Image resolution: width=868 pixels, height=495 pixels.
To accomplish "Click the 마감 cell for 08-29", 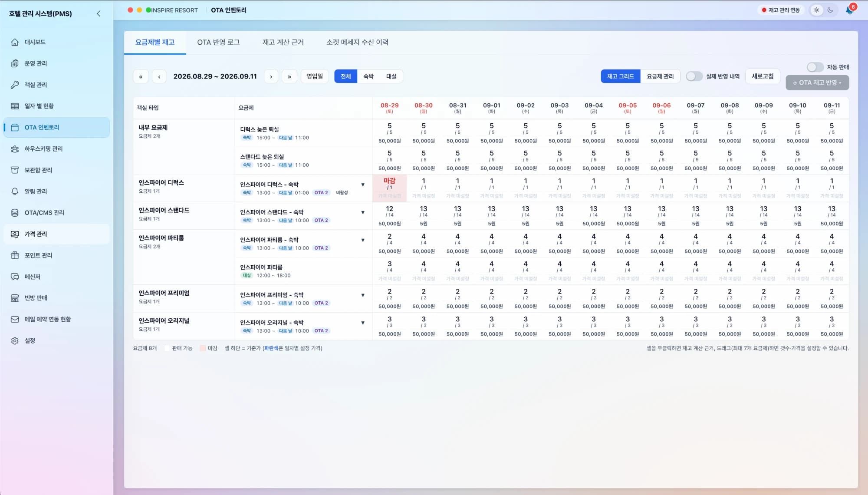I will point(389,188).
